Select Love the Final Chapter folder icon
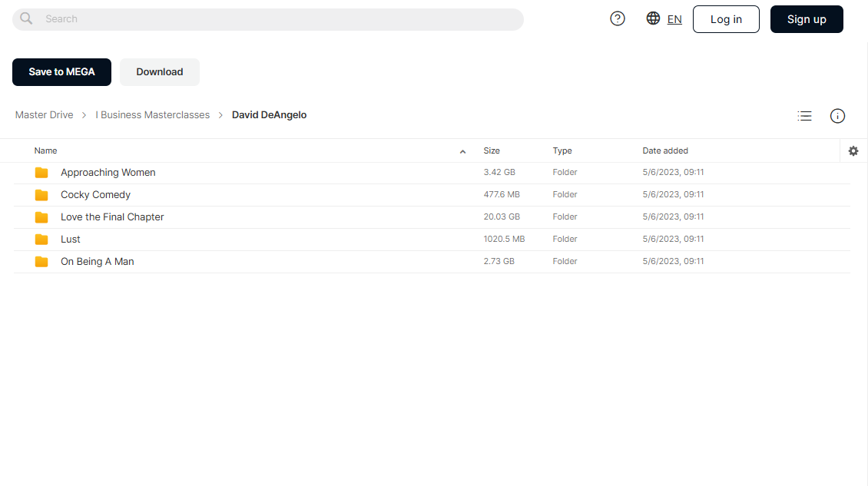The width and height of the screenshot is (868, 486). [x=41, y=217]
